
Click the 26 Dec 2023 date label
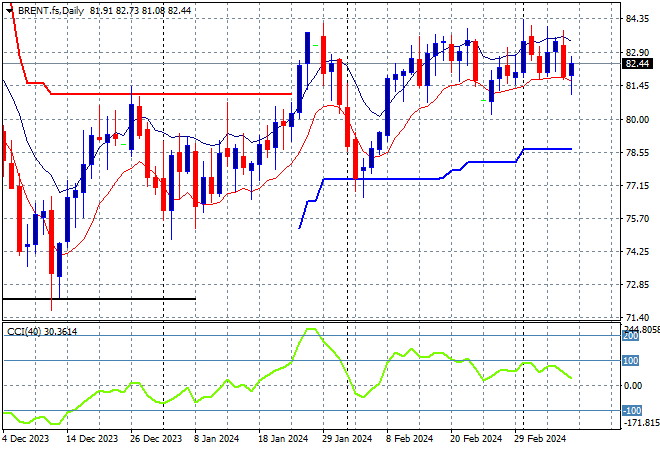coord(156,438)
